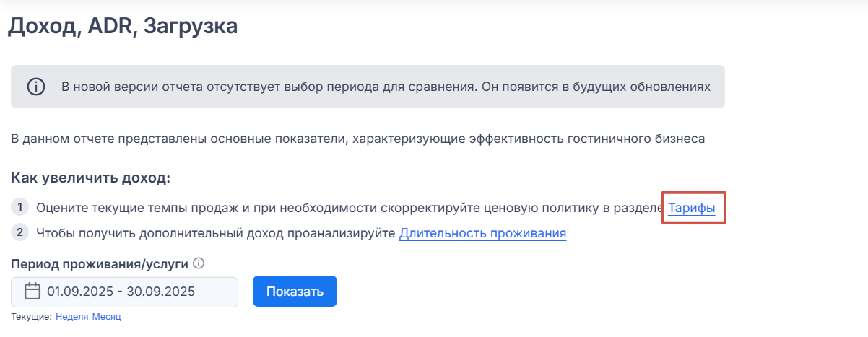The height and width of the screenshot is (337, 868).
Task: Click the Текущие label below the date field
Action: pos(32,317)
